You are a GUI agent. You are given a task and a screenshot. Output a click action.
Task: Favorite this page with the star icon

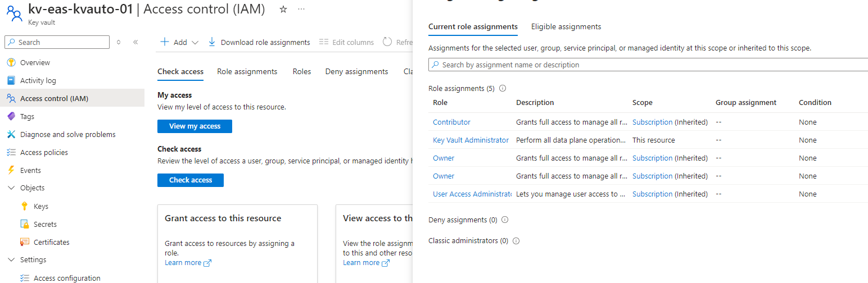click(x=283, y=10)
